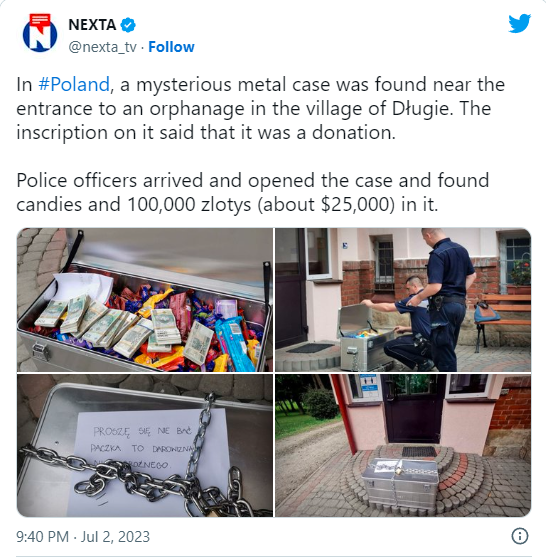Viewport: 546px width, 557px height.
Task: Click the blue verified badge beside NEXTA
Action: click(x=128, y=25)
